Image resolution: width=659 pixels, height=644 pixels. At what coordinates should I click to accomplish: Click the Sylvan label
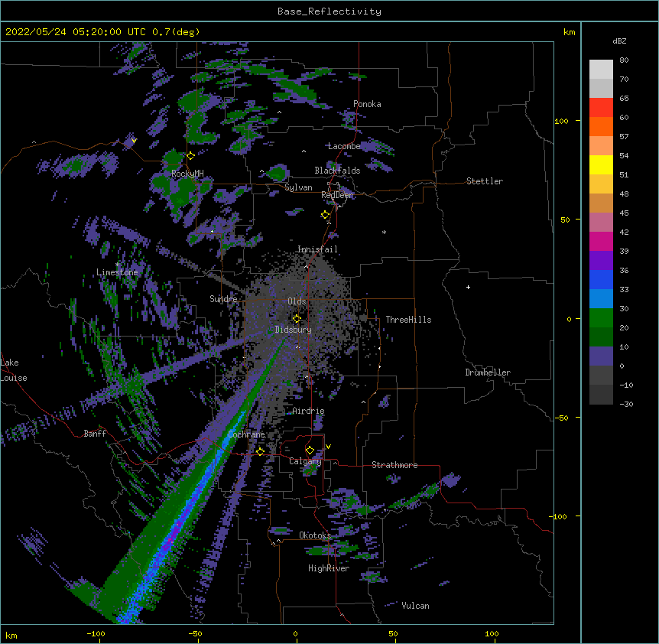pyautogui.click(x=298, y=187)
